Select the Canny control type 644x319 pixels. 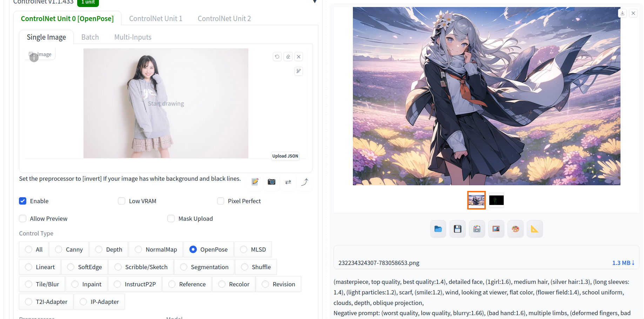(59, 250)
